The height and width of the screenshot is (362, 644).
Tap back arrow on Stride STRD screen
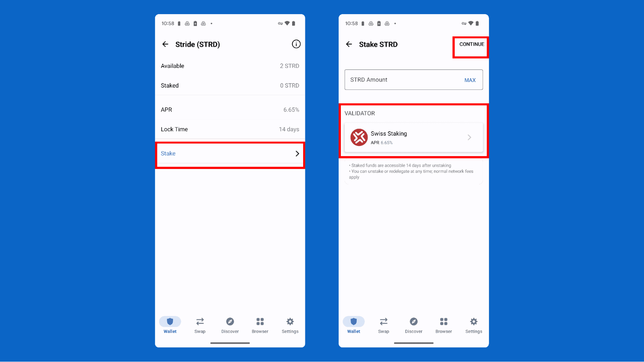point(166,44)
